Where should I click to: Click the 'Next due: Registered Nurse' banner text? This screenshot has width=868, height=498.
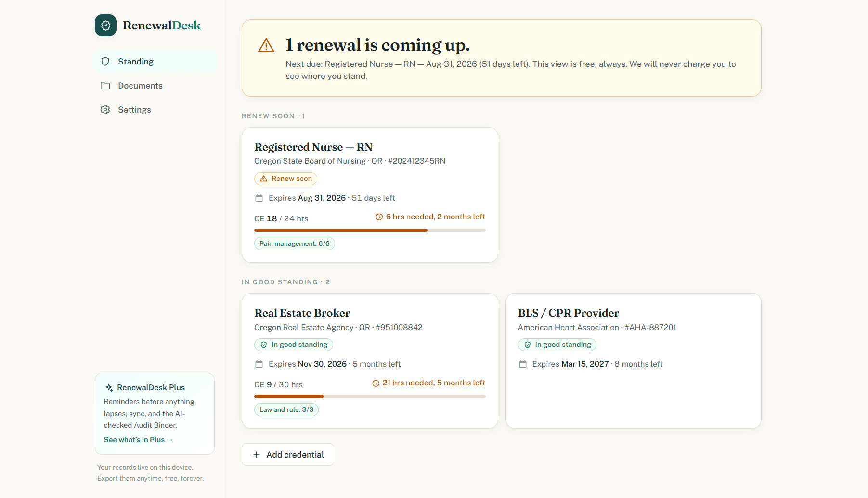tap(511, 70)
